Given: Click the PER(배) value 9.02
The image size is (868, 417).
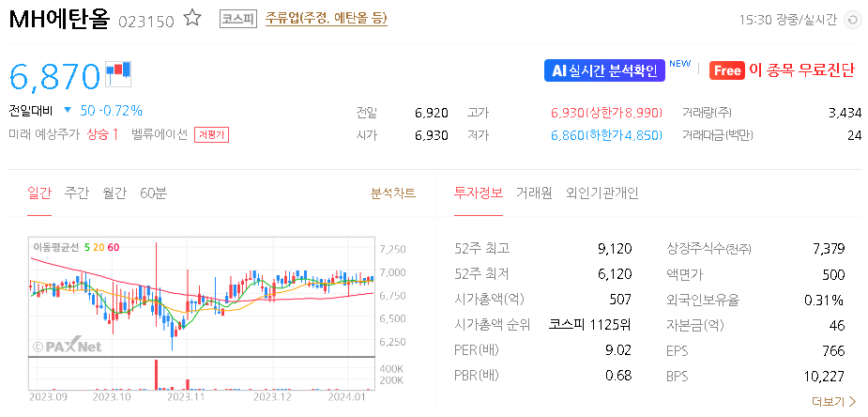Looking at the screenshot, I should pyautogui.click(x=619, y=350).
